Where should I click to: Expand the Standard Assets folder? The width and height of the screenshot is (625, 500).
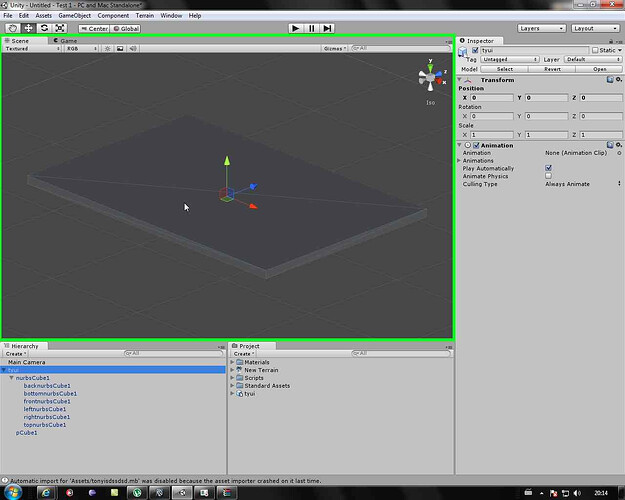[232, 386]
